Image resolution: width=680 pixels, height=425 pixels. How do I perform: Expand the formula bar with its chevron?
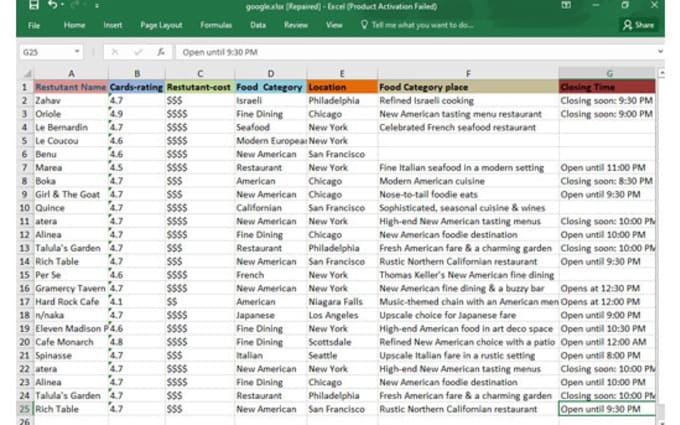pos(660,52)
